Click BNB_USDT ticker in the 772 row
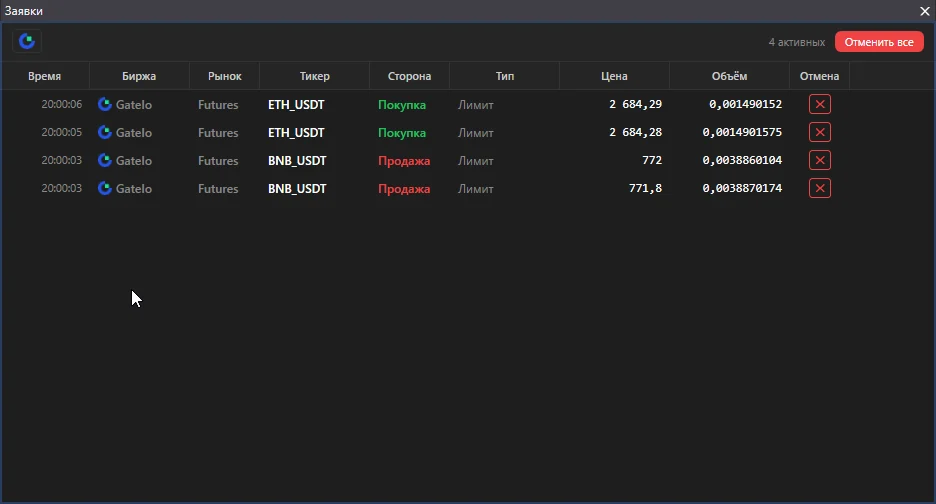This screenshot has height=504, width=936. point(297,161)
